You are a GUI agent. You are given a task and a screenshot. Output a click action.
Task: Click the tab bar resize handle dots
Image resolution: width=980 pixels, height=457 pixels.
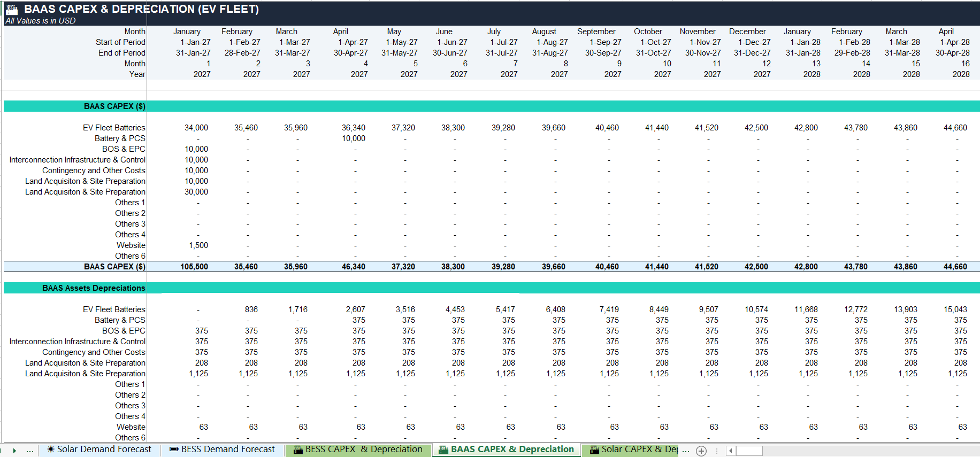point(716,451)
